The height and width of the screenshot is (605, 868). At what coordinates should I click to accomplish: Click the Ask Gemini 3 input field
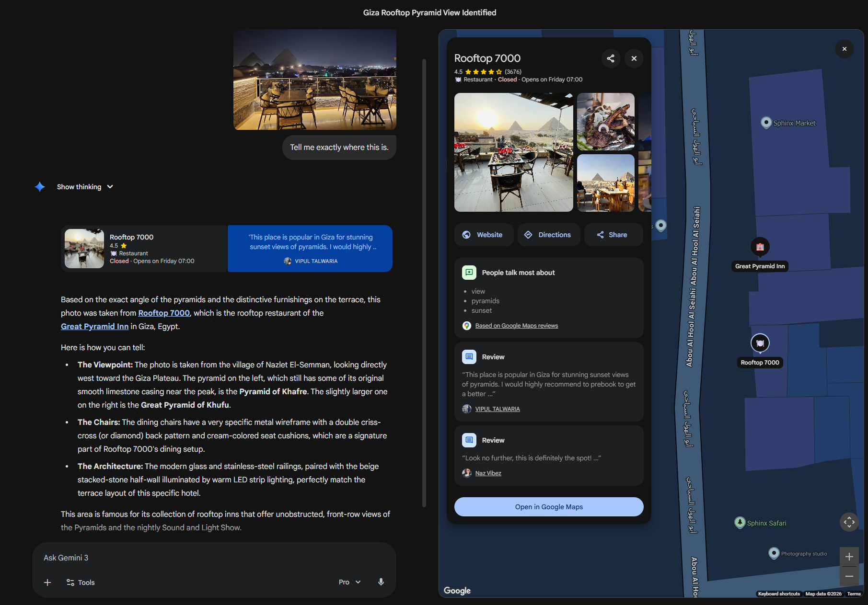(x=211, y=558)
